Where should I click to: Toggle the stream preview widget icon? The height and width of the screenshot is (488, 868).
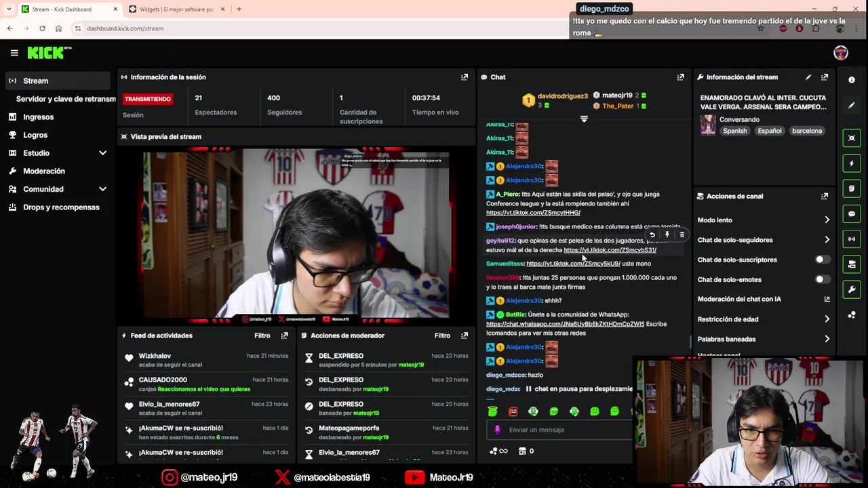(852, 138)
